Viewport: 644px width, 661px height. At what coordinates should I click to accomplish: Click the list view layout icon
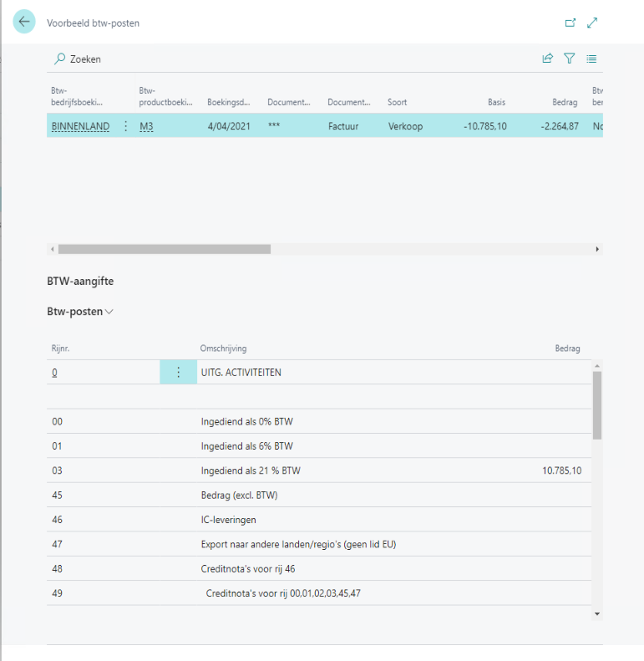point(591,59)
